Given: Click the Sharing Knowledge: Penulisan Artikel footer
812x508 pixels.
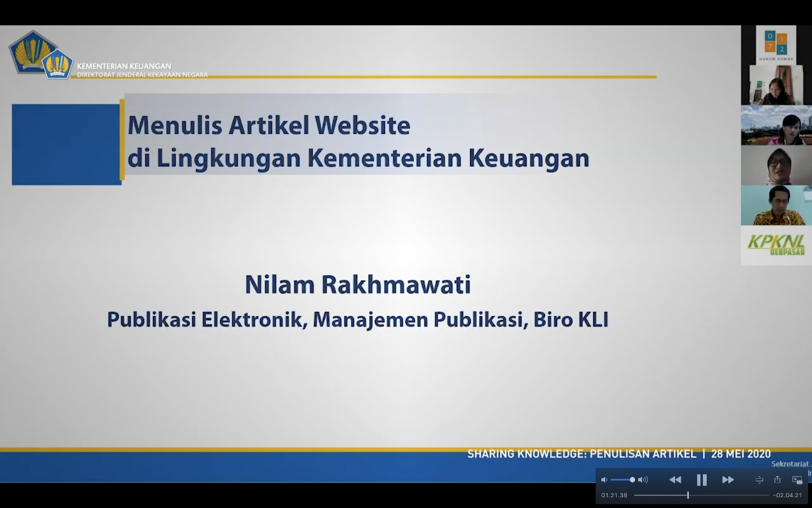Looking at the screenshot, I should (x=582, y=454).
